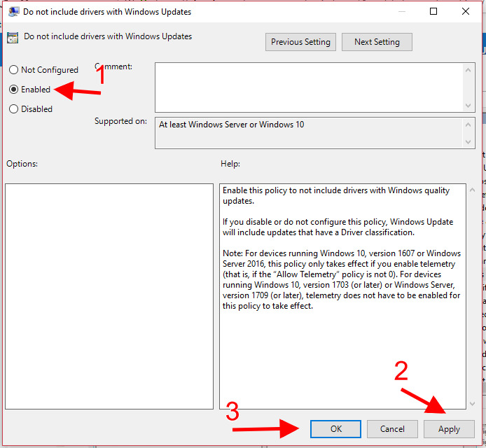Click the Help pane scroll down arrow
Image resolution: width=486 pixels, height=448 pixels.
[x=472, y=403]
